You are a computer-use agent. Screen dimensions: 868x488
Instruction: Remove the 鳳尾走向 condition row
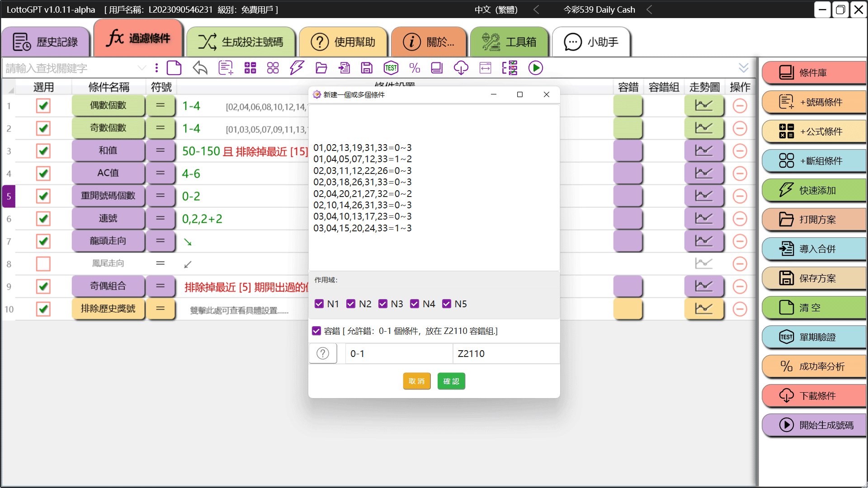[x=740, y=264]
